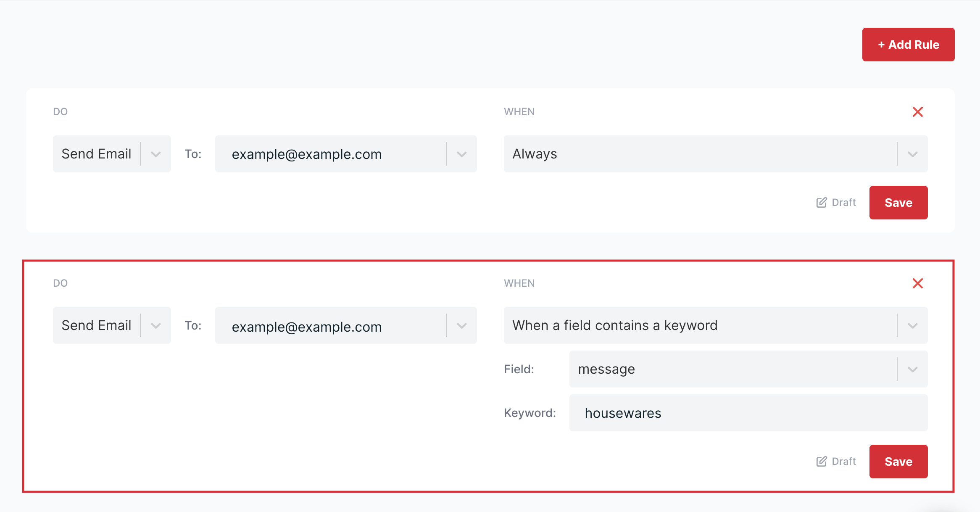
Task: Open second rule's Send Email action dropdown
Action: [156, 325]
